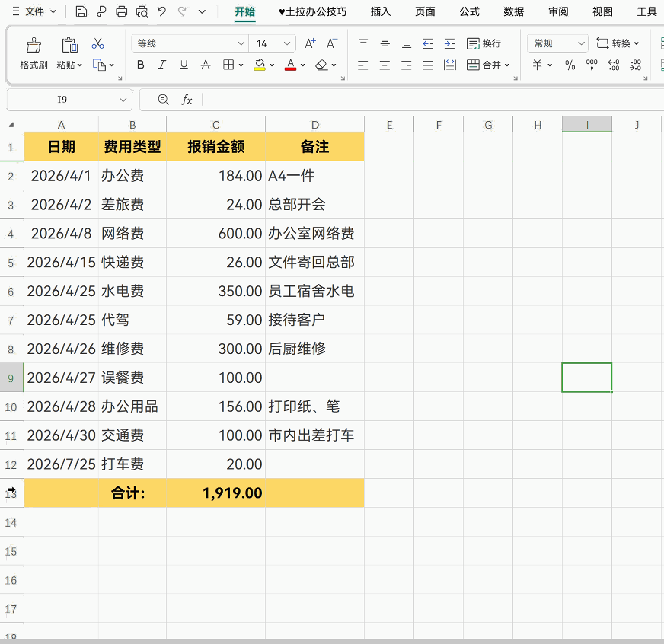This screenshot has height=644, width=664.
Task: Apply thousands separator format
Action: 591,65
